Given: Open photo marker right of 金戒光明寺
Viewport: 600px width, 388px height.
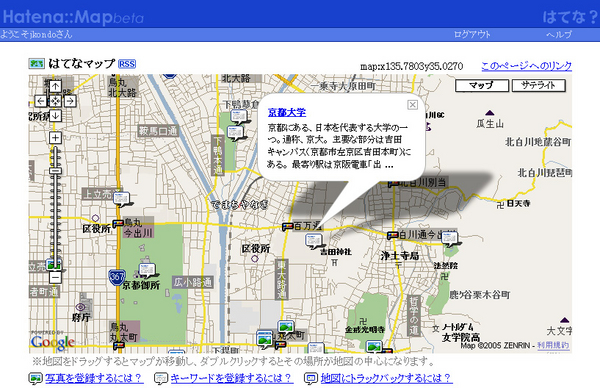Looking at the screenshot, I should (374, 347).
